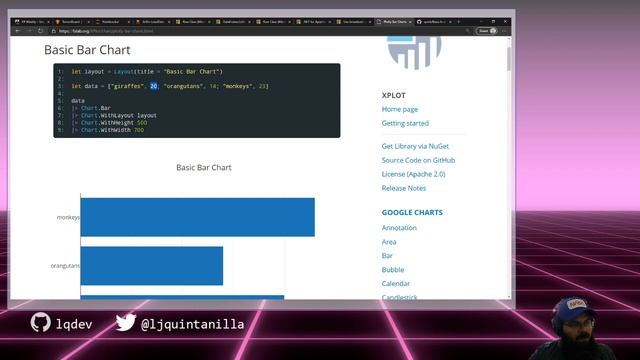Open the Getting started link

click(x=405, y=123)
